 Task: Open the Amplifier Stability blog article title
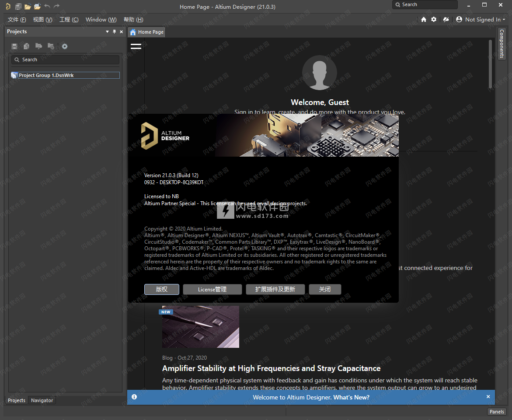272,368
